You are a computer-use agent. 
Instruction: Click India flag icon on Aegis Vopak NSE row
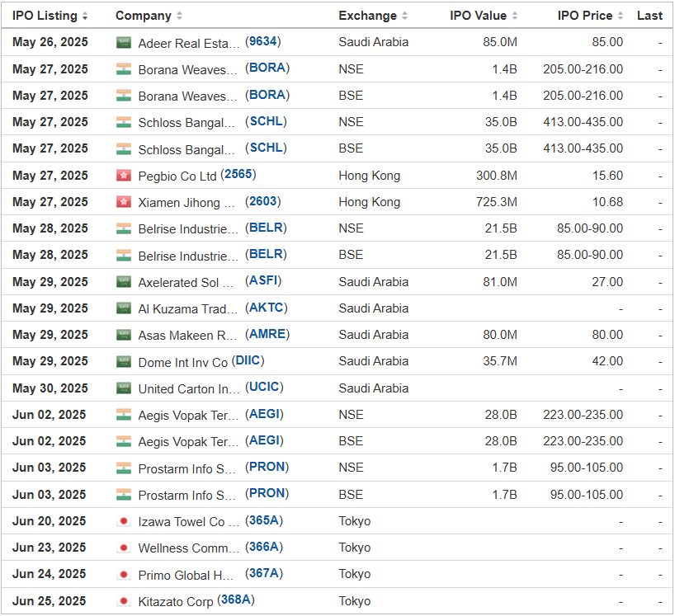point(124,415)
